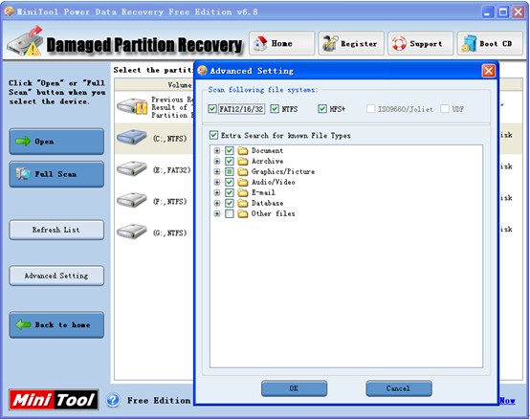The width and height of the screenshot is (530, 420).
Task: Click the Support toolbar button
Action: [421, 43]
